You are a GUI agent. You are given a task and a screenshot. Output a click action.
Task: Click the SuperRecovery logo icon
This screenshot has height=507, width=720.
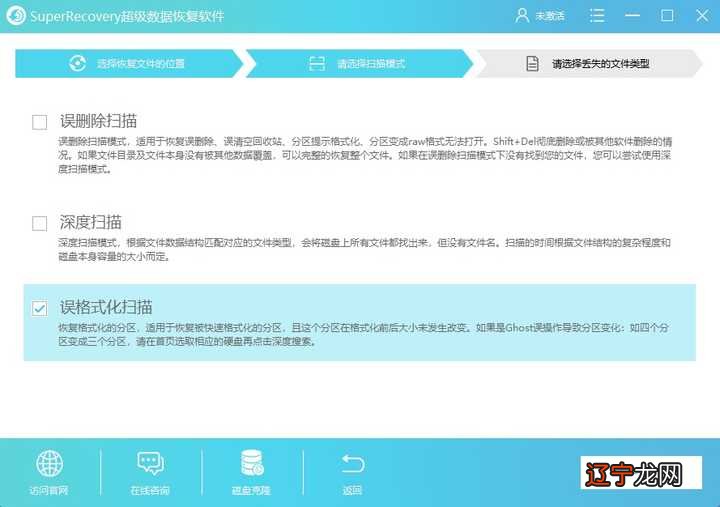point(16,16)
